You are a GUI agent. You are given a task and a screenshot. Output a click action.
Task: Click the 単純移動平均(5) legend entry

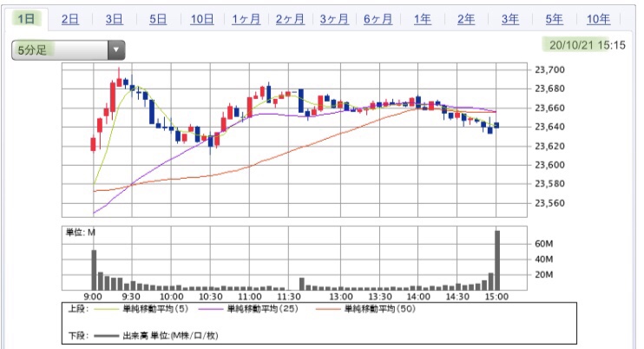tap(155, 309)
